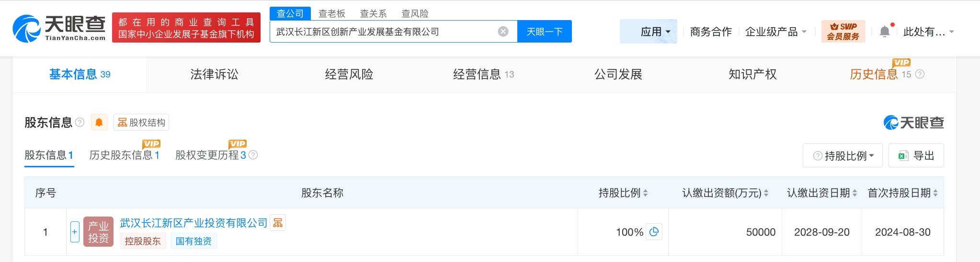Click the company name search input field

(x=383, y=32)
